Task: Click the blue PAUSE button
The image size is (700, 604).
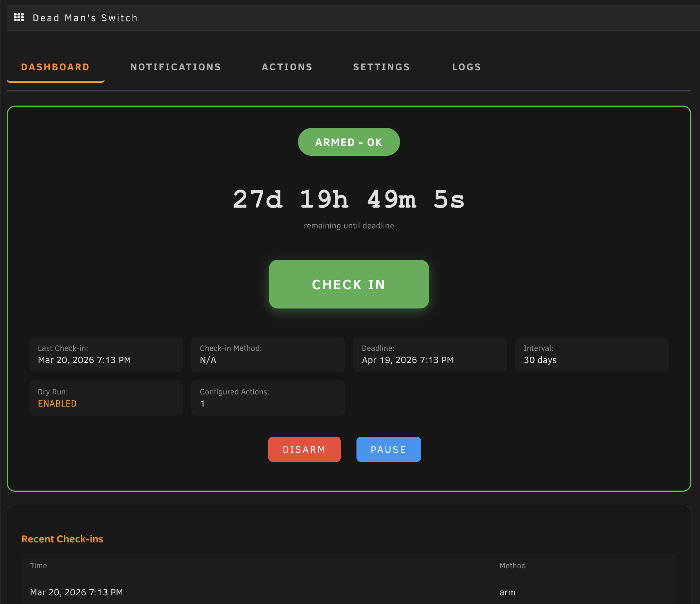Action: point(389,449)
